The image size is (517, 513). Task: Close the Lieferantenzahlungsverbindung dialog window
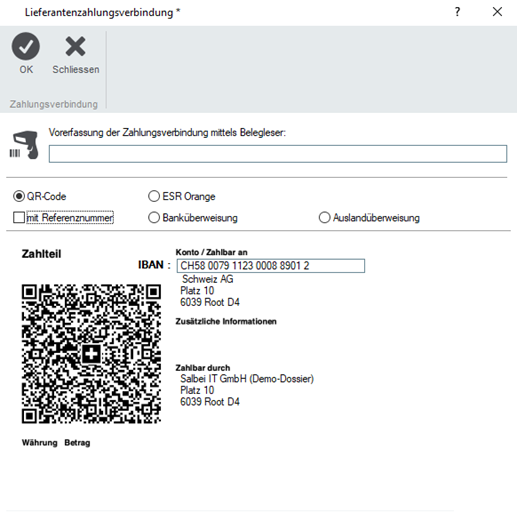coord(497,12)
